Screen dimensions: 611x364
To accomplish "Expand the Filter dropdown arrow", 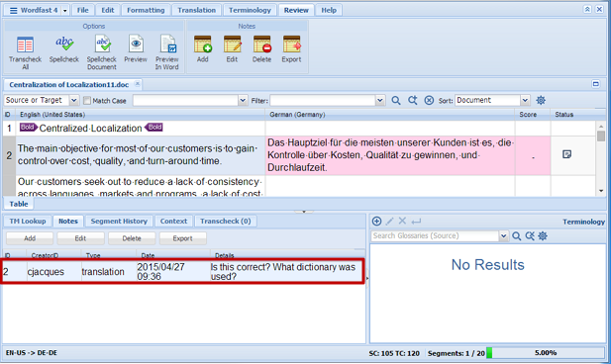I will click(380, 101).
